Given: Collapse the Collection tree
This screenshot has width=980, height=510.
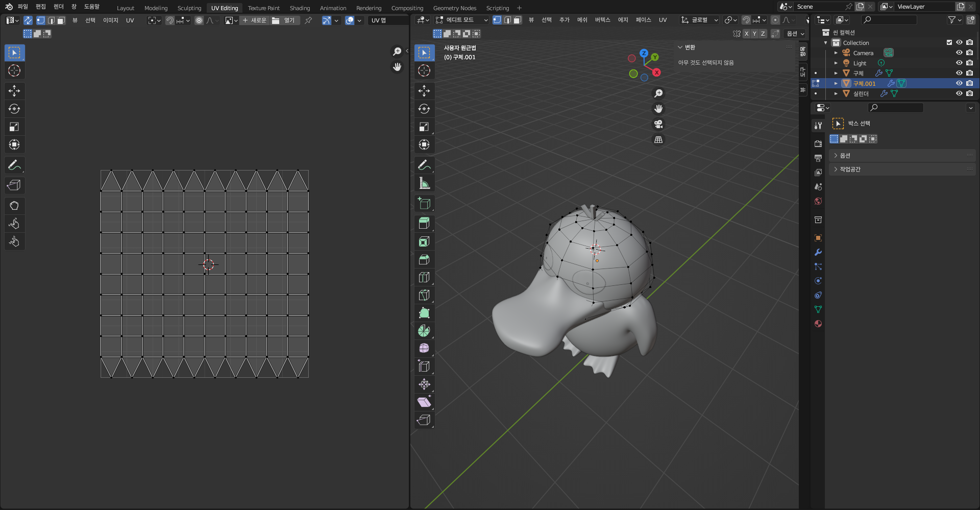Looking at the screenshot, I should (826, 42).
